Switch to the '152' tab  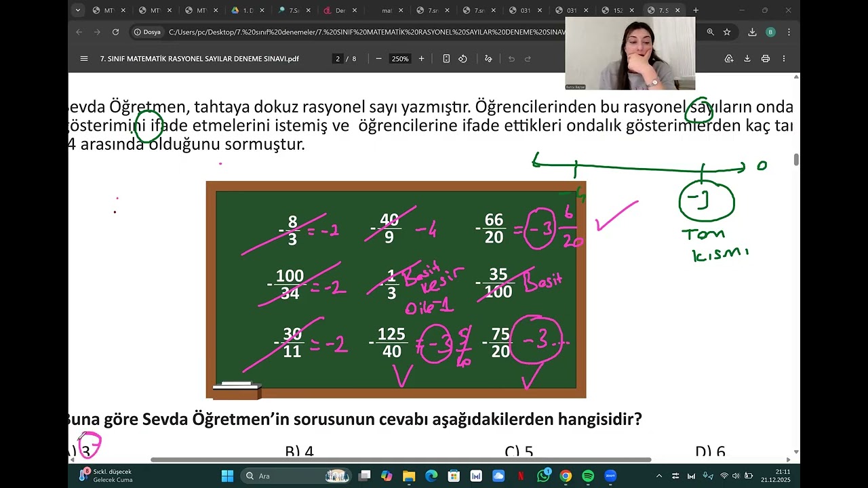[617, 10]
